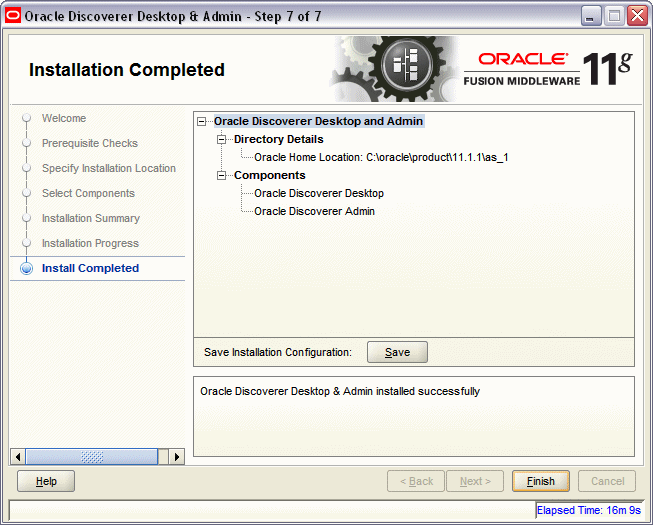Viewport: 653px width, 525px height.
Task: Click the Save Installation Configuration label
Action: coord(278,352)
